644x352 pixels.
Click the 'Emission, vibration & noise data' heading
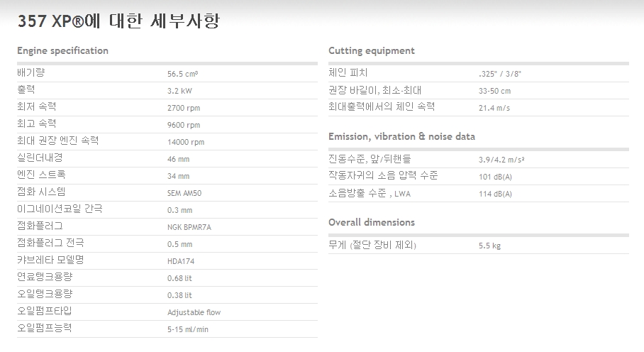pyautogui.click(x=401, y=136)
